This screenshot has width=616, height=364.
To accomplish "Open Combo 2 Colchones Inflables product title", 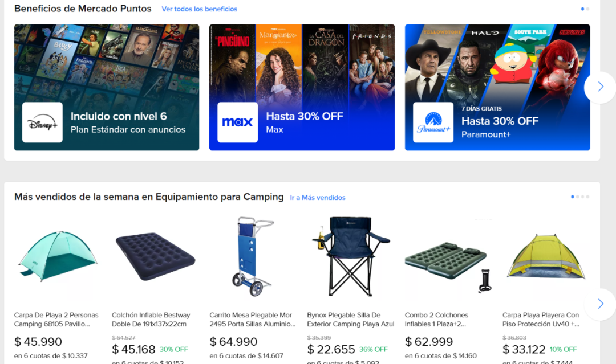I will pos(436,320).
